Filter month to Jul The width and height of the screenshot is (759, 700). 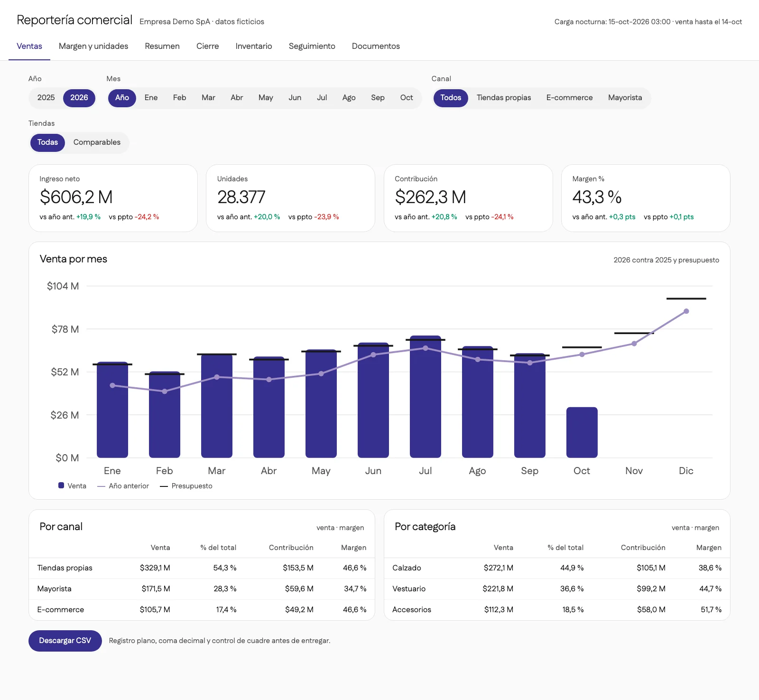pyautogui.click(x=322, y=98)
